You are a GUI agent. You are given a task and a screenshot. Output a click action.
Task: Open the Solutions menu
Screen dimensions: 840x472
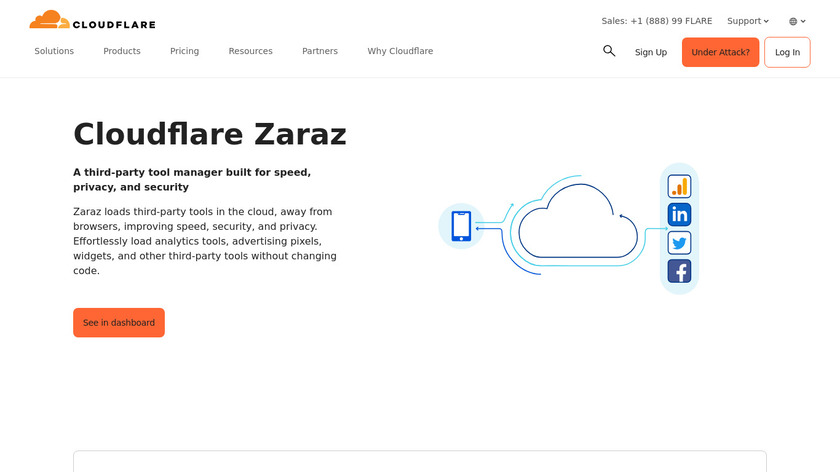[54, 51]
